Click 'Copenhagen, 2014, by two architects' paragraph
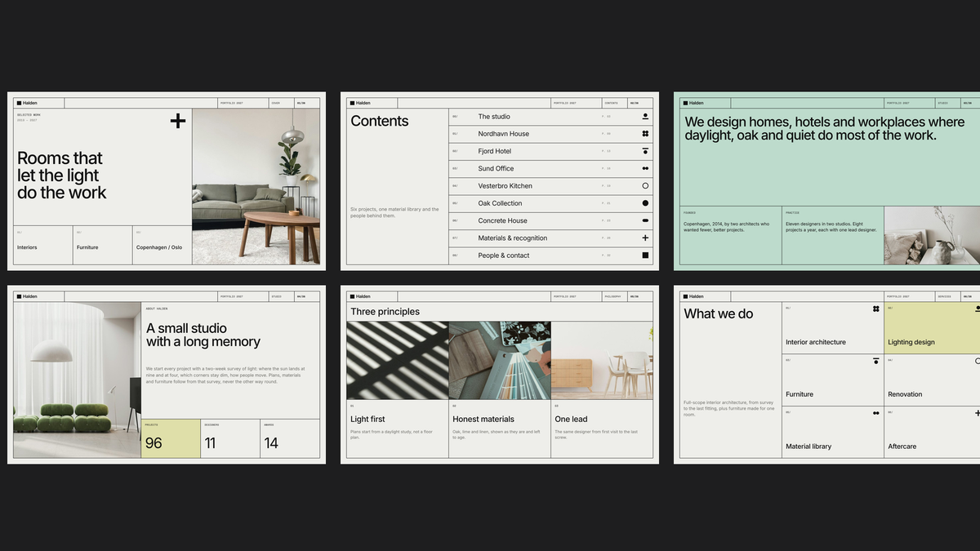The image size is (980, 551). 727,228
